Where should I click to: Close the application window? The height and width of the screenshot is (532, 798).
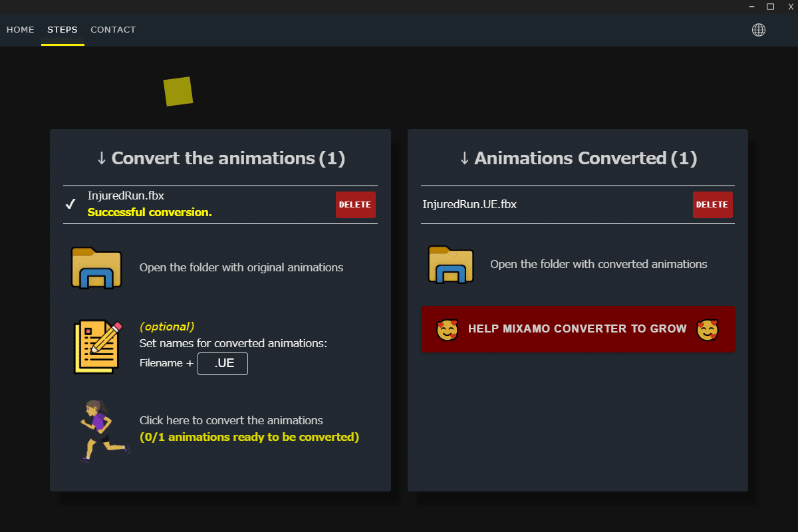(790, 7)
